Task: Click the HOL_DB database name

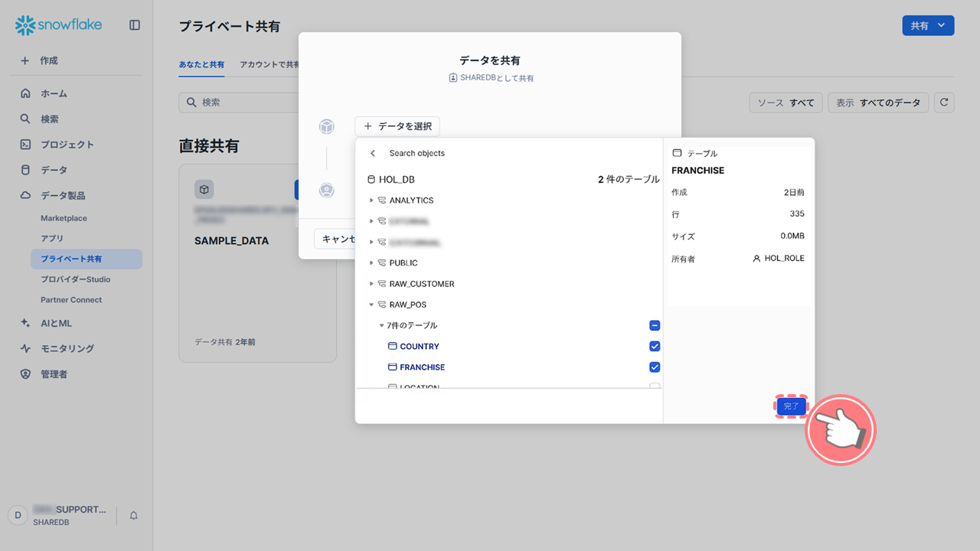Action: point(397,180)
